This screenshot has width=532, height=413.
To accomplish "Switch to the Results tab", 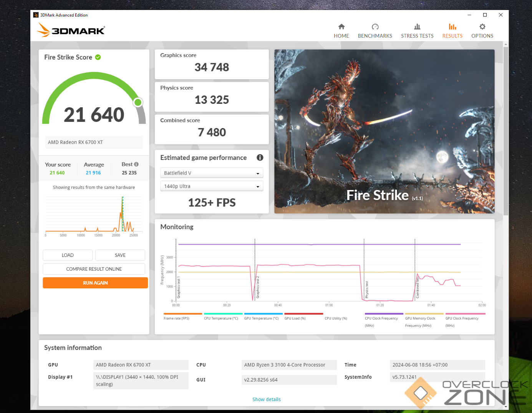I will [x=452, y=31].
